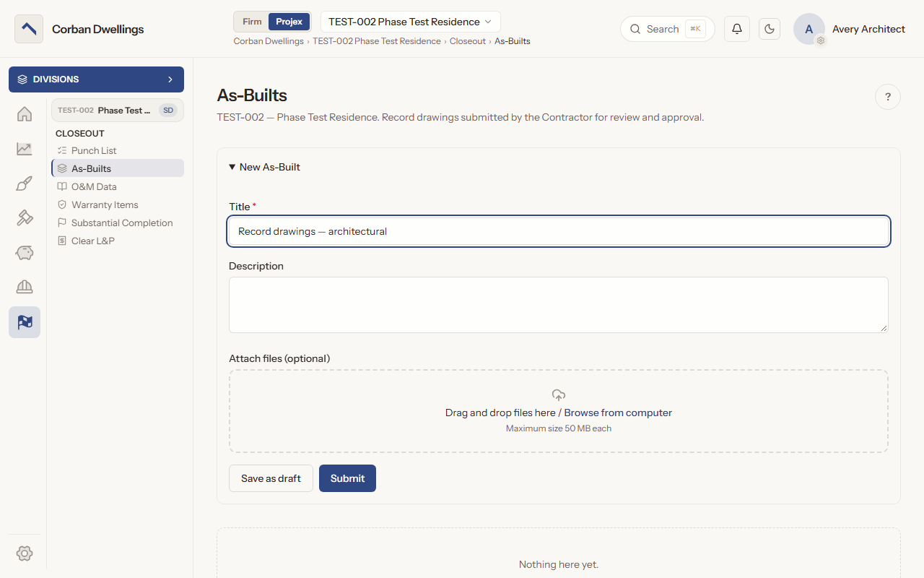Open the user avatar with letter A
Viewport: 924px width, 578px height.
(x=809, y=29)
